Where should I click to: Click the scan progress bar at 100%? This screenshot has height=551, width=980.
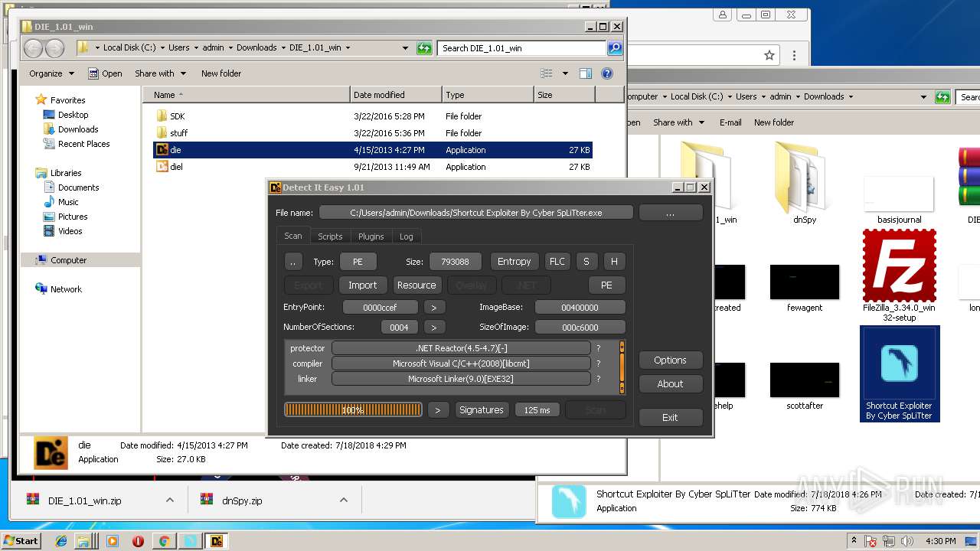point(353,410)
